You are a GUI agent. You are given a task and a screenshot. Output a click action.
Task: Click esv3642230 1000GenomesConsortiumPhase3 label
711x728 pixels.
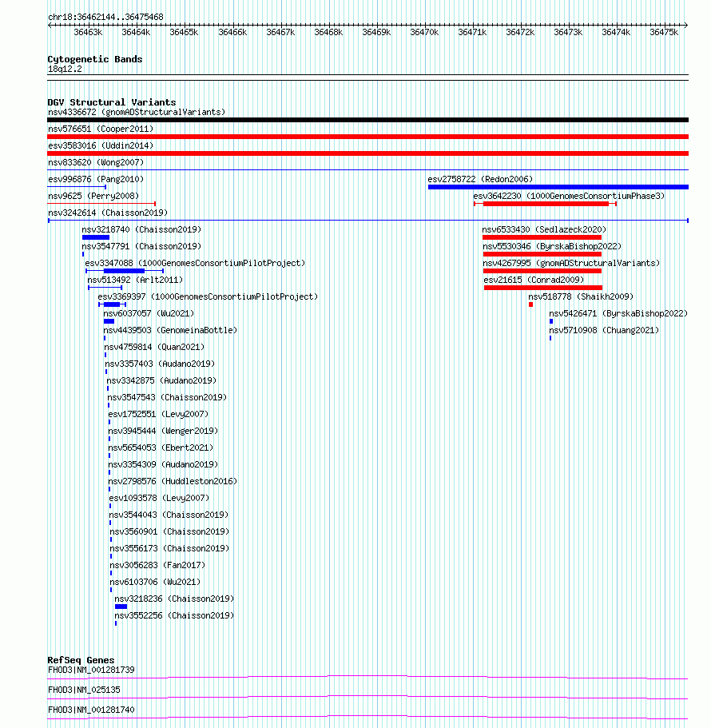(x=569, y=196)
